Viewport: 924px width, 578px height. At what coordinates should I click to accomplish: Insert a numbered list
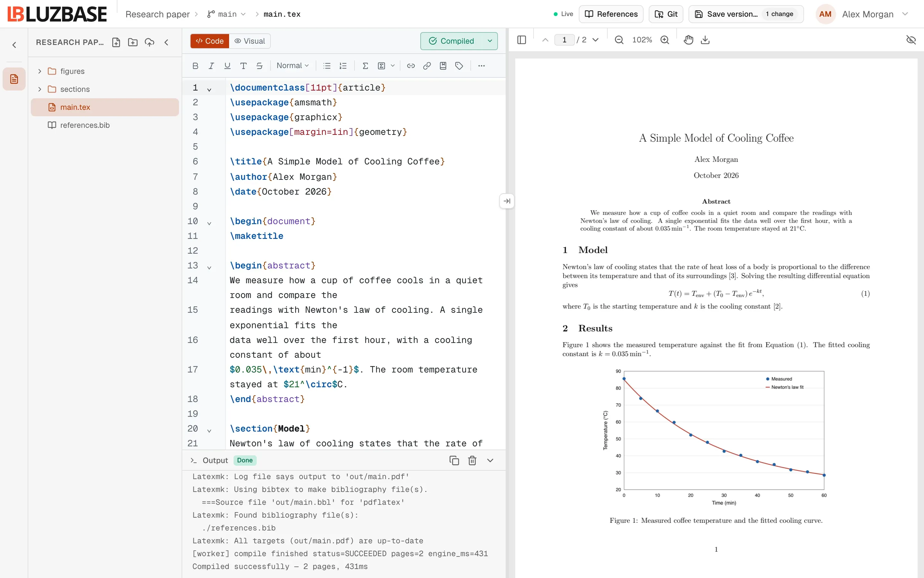pos(343,66)
